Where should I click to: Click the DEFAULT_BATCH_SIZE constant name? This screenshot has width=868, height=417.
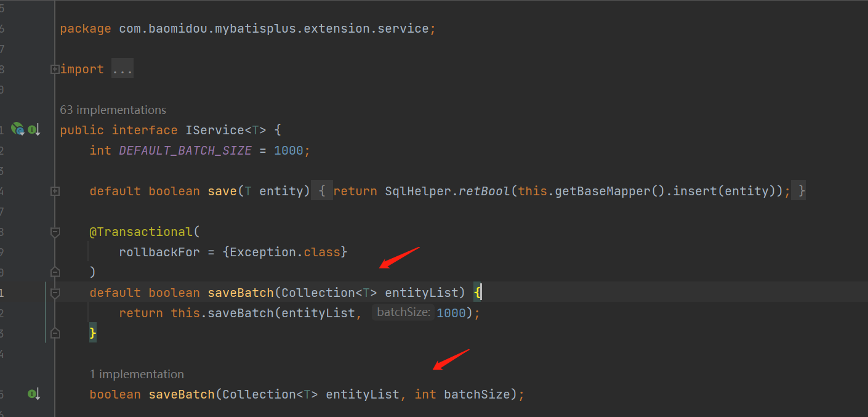185,150
